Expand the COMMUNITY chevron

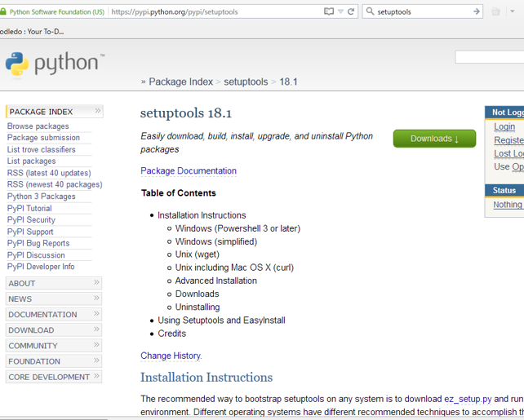[96, 344]
